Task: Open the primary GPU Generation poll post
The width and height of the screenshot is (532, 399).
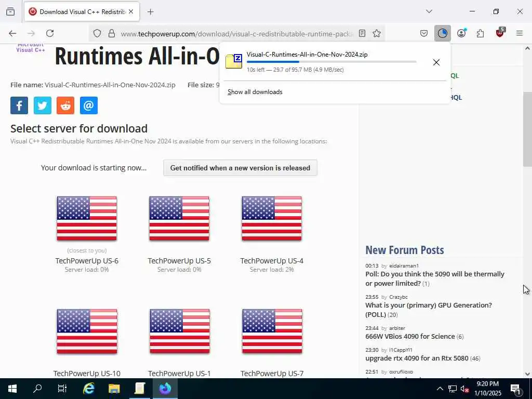Action: (x=429, y=310)
